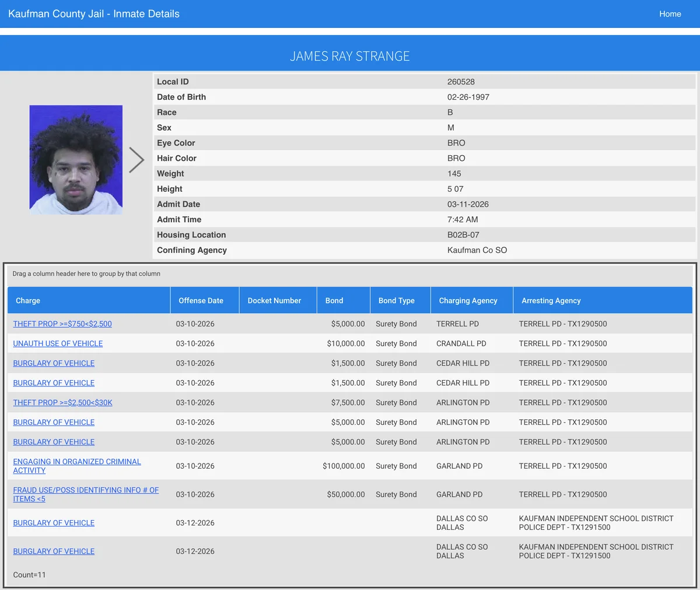Open the UNAUTH USE OF VEHICLE charge
Image resolution: width=700 pixels, height=590 pixels.
[x=58, y=344]
